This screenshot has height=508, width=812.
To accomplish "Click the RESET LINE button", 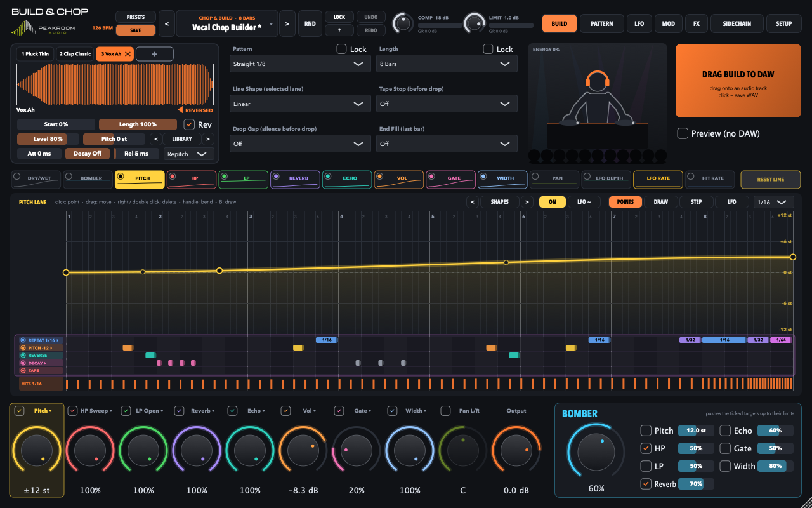I will (771, 180).
